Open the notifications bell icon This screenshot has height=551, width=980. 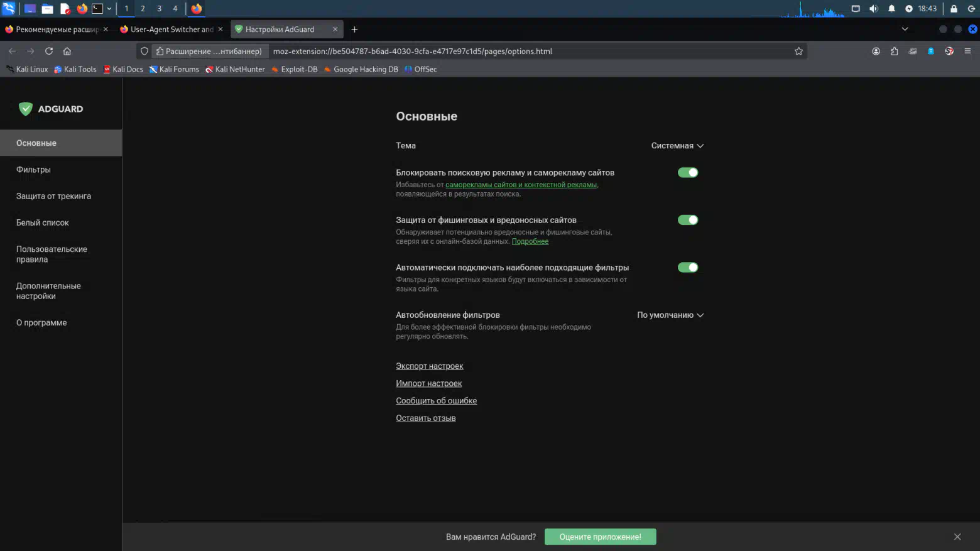tap(891, 9)
